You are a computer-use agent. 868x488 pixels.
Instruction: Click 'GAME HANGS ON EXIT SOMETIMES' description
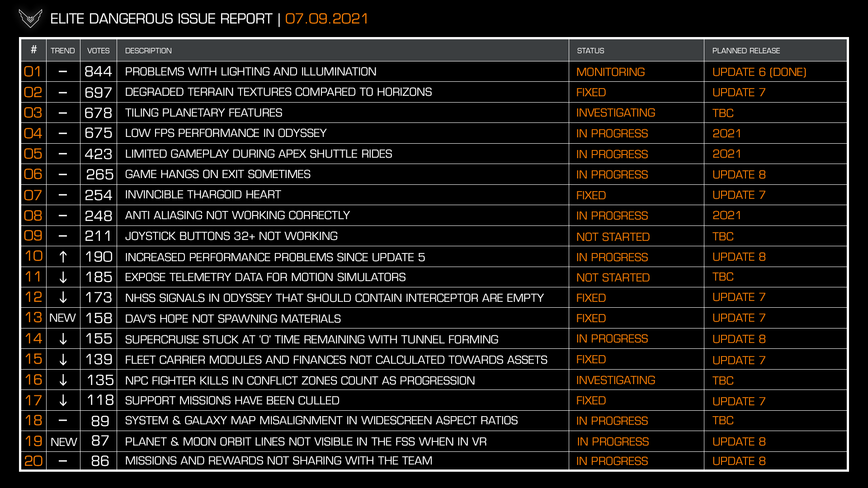click(218, 174)
